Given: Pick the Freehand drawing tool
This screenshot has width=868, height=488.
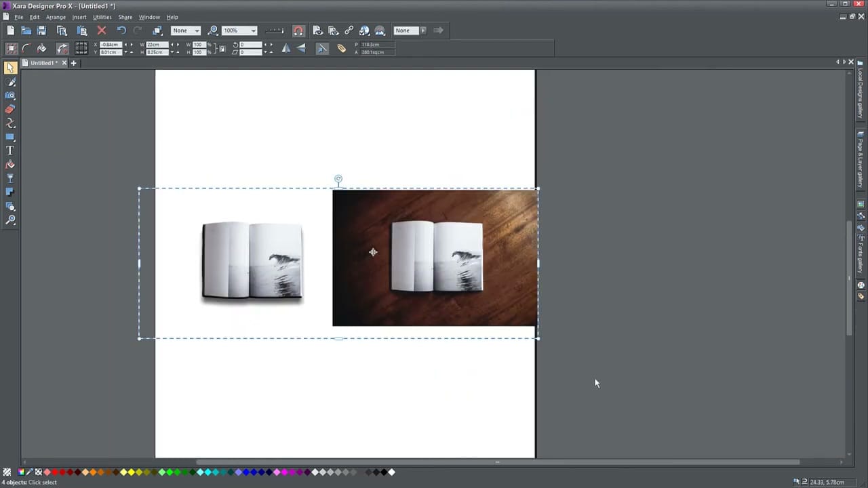Looking at the screenshot, I should click(x=10, y=83).
